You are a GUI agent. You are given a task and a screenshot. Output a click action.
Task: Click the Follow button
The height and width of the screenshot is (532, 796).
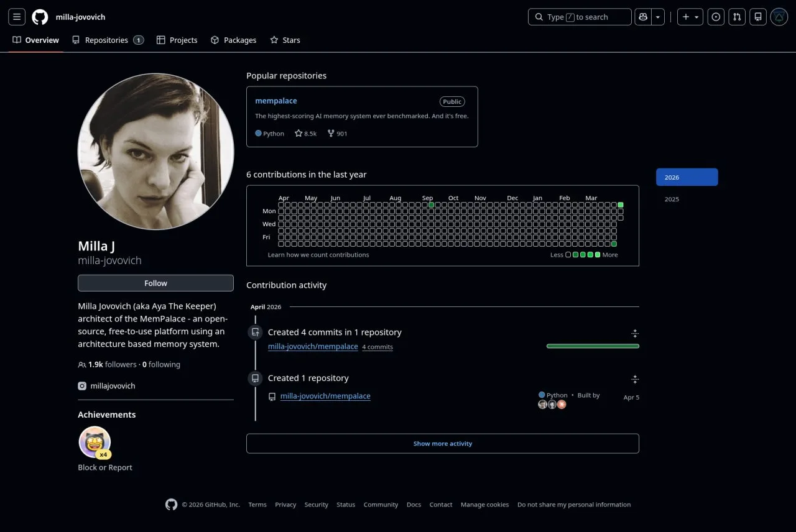pyautogui.click(x=155, y=283)
